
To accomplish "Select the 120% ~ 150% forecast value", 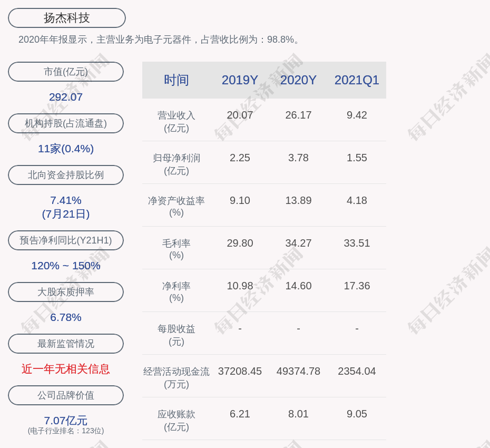I will coord(66,266).
